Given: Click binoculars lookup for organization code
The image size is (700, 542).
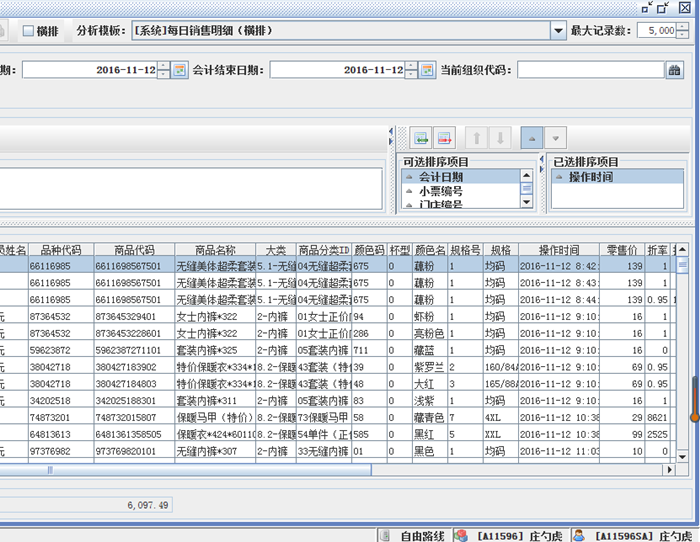Looking at the screenshot, I should pyautogui.click(x=675, y=70).
